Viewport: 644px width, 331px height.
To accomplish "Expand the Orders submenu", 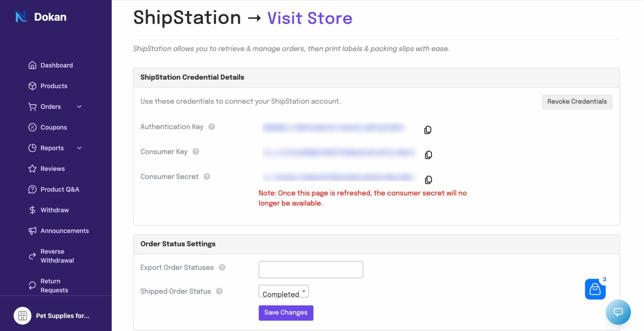I will tap(51, 107).
